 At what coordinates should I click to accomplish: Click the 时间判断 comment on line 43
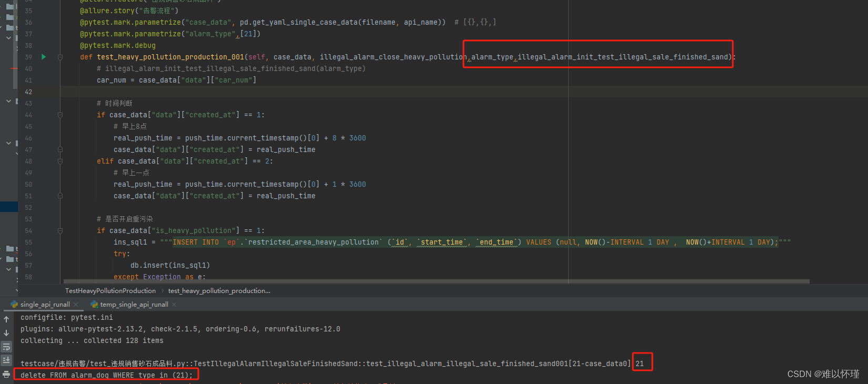115,103
